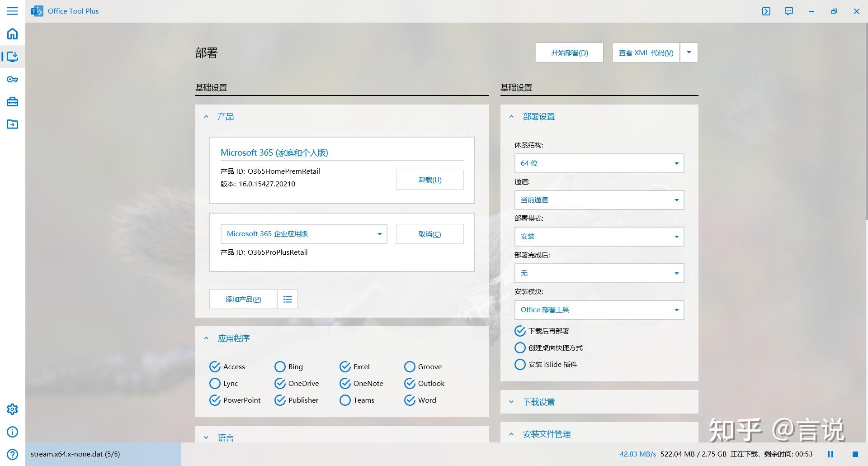Open the 部署模式 安装 dropdown
The image size is (868, 466).
coord(599,236)
